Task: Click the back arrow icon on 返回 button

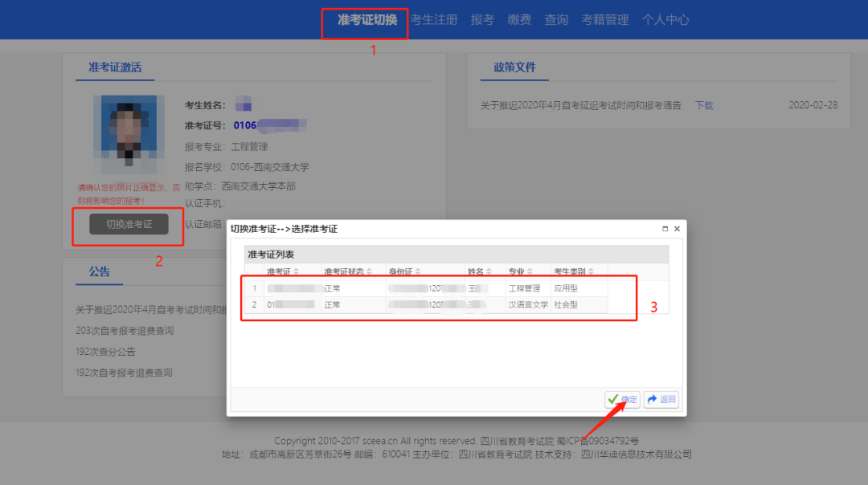Action: coord(650,399)
